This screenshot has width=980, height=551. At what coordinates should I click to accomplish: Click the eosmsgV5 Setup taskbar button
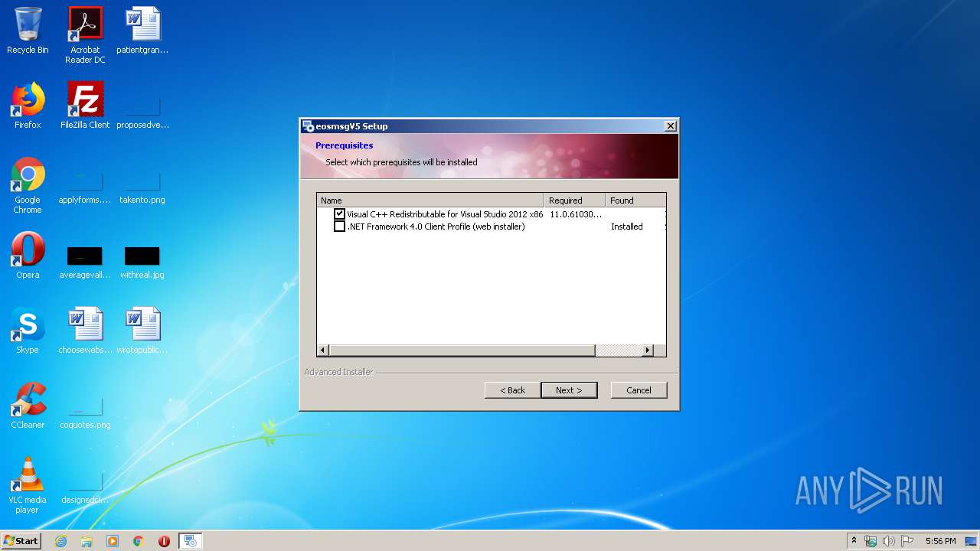pos(191,541)
